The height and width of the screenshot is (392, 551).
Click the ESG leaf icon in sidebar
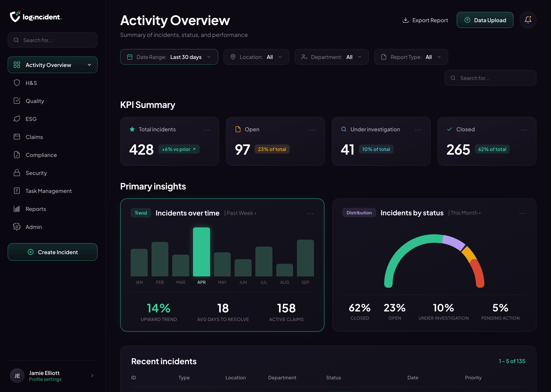pos(17,119)
